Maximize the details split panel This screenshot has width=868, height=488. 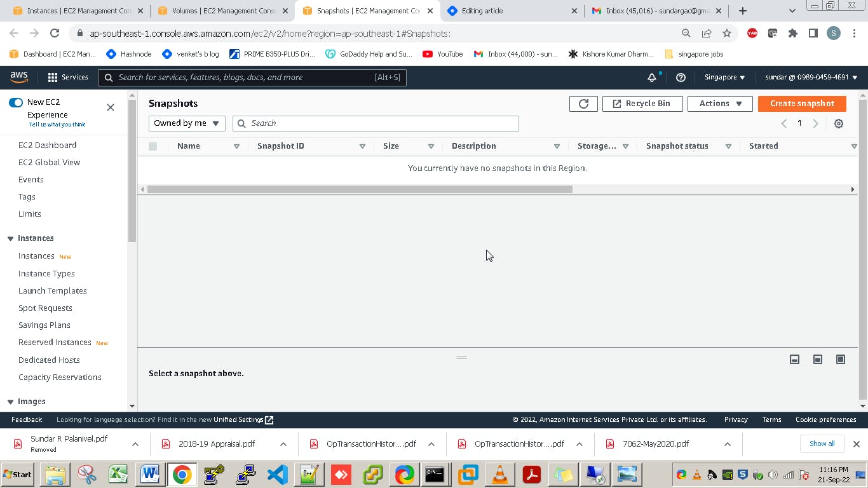point(841,360)
